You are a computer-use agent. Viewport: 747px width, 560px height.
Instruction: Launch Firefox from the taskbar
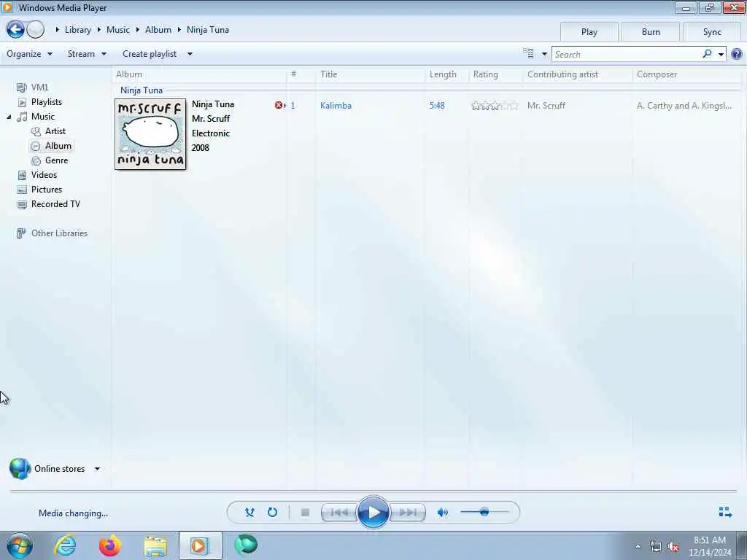point(109,545)
